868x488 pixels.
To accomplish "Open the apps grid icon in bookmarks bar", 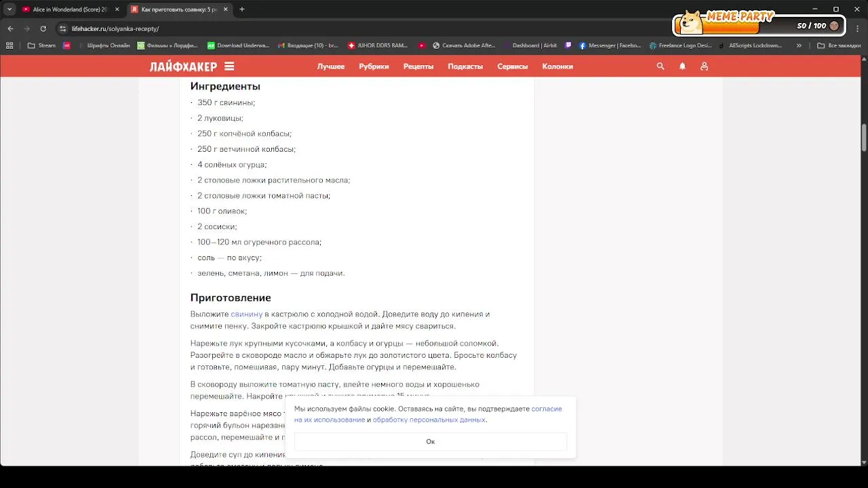I will click(x=9, y=45).
